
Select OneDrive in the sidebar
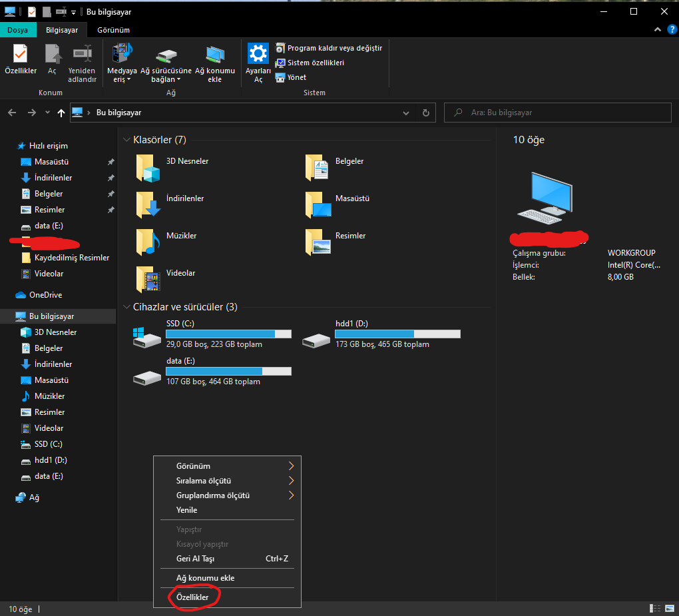click(x=39, y=295)
